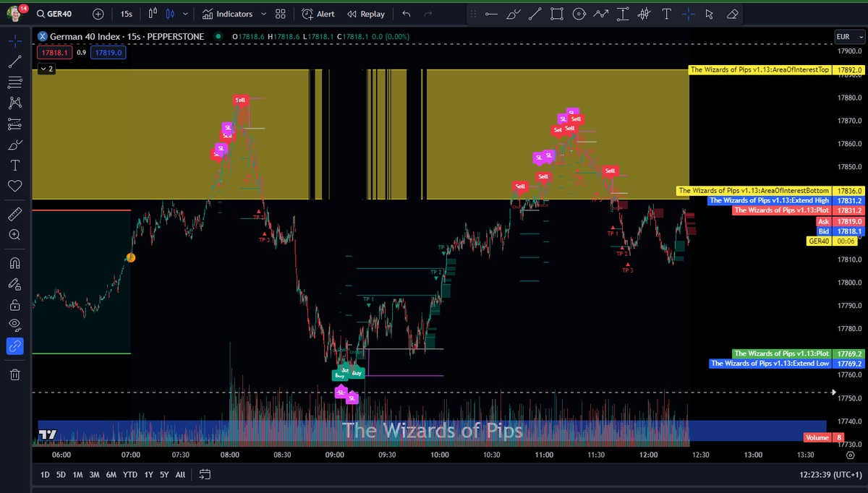Open the user profile avatar menu
This screenshot has width=868, height=493.
click(15, 14)
